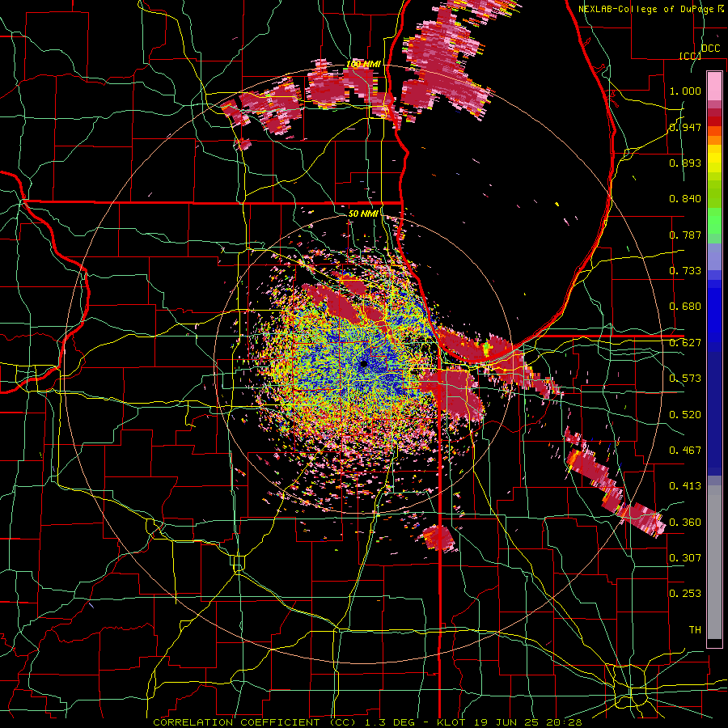Click the DCC label above the color scale
This screenshot has width=728, height=728.
click(710, 49)
